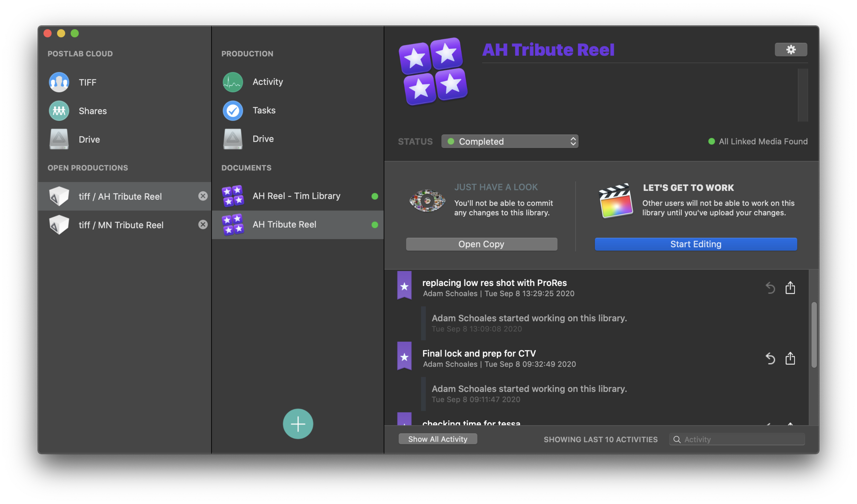Open Activity in Production section
This screenshot has height=504, width=857.
[x=267, y=82]
